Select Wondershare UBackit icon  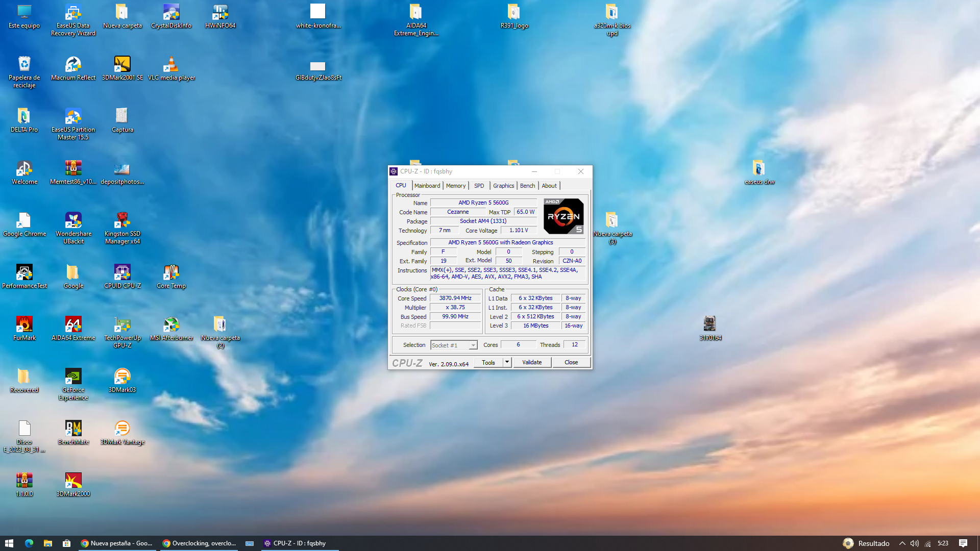73,228
